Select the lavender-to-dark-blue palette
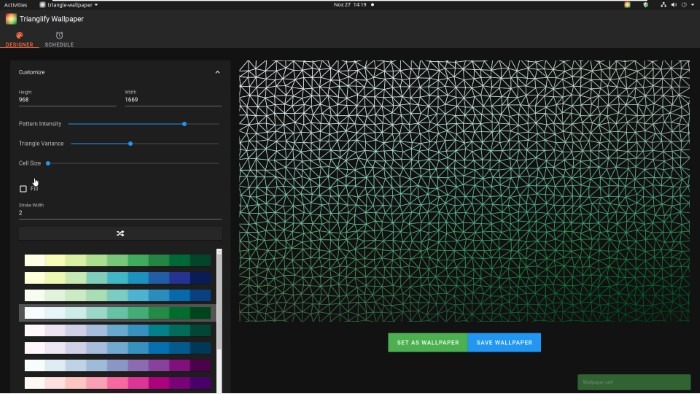The image size is (700, 394). [118, 348]
